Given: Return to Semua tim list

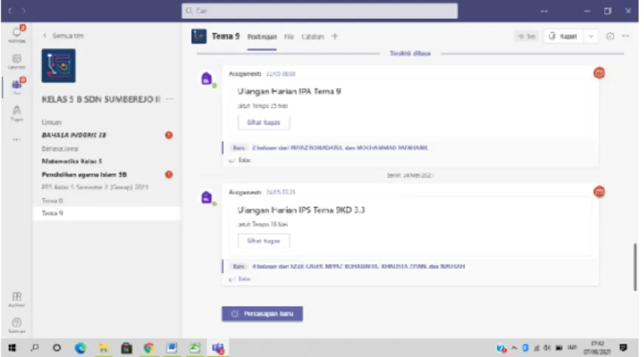Looking at the screenshot, I should tap(64, 35).
